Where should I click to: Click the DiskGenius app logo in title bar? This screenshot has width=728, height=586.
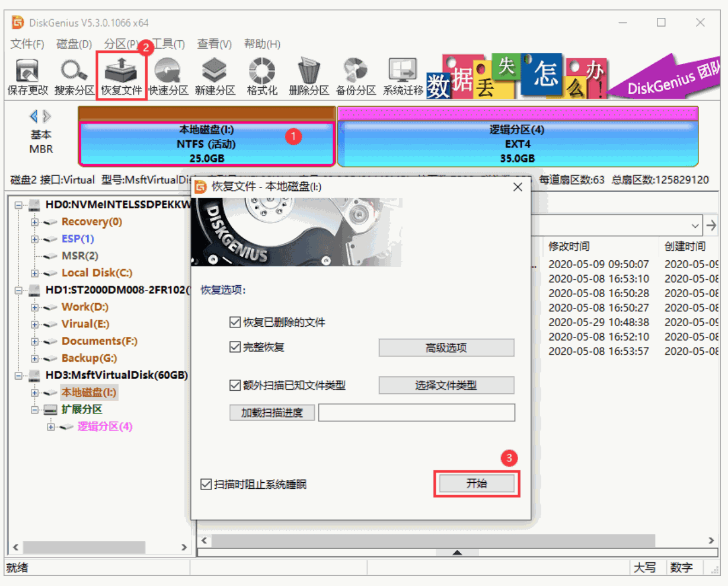pos(18,23)
